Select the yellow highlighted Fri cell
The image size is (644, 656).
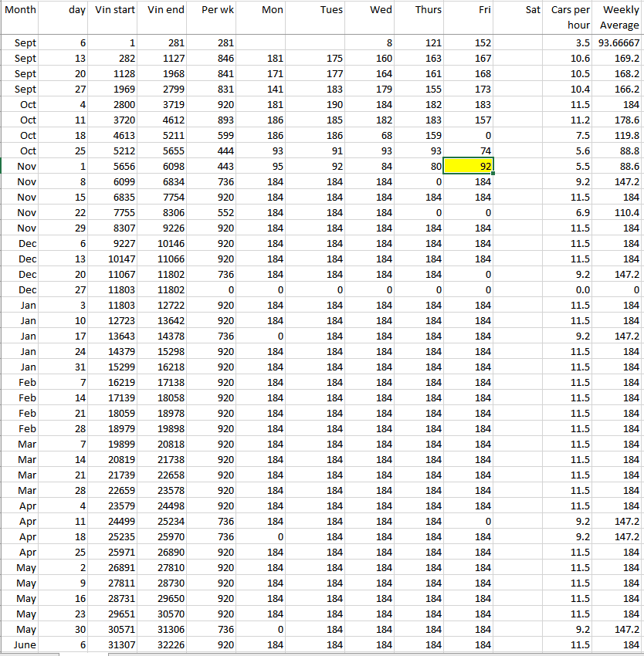[x=469, y=166]
